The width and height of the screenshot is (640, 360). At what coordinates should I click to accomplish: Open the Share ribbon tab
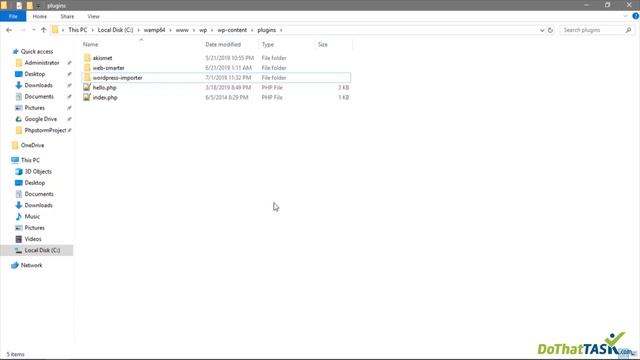coord(67,17)
